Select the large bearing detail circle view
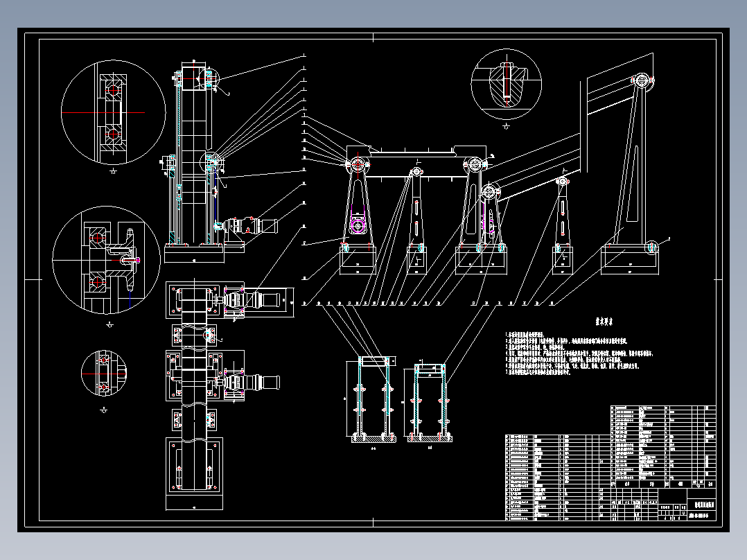 point(114,112)
